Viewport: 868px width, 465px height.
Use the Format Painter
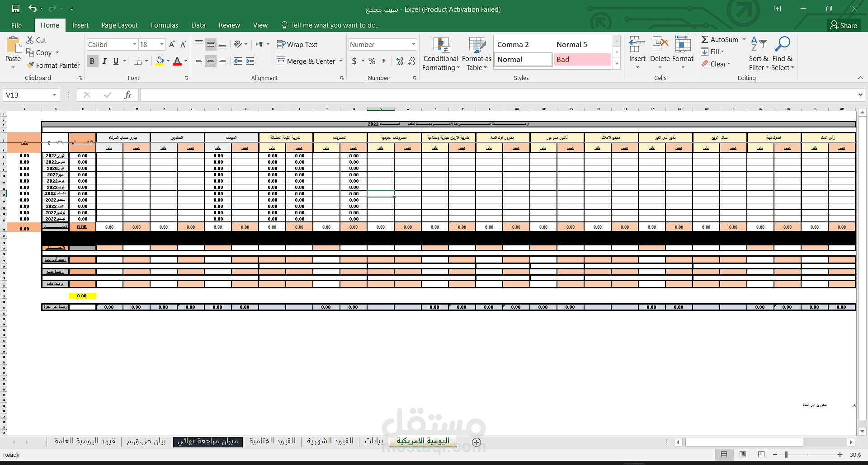pyautogui.click(x=53, y=65)
